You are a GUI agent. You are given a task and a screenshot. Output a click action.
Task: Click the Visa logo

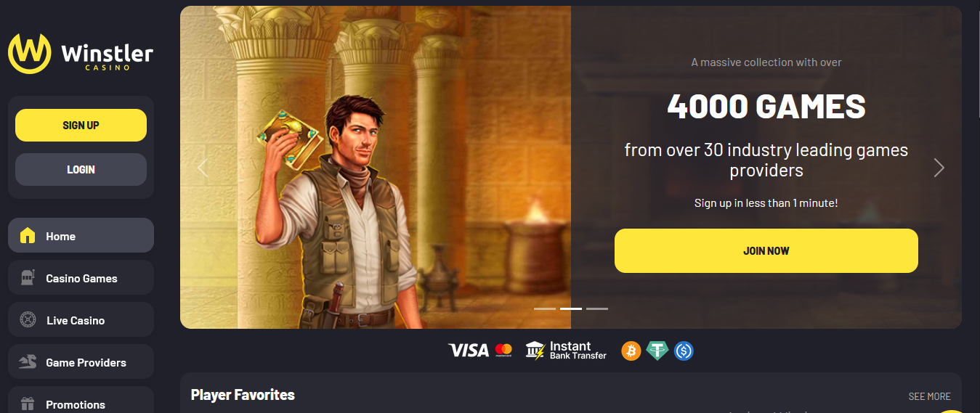469,351
